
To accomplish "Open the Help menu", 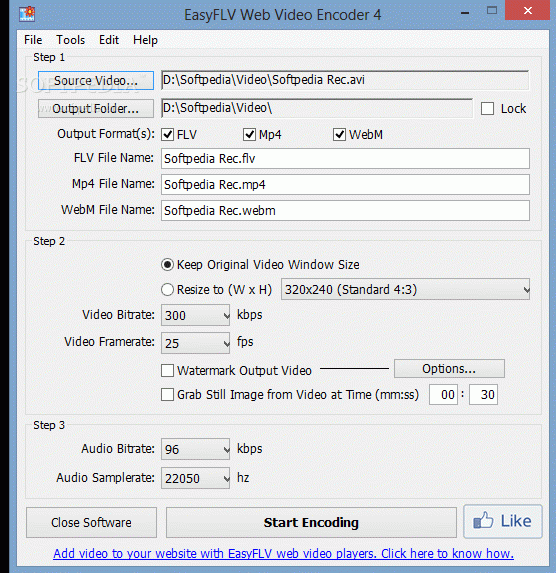I will point(145,40).
